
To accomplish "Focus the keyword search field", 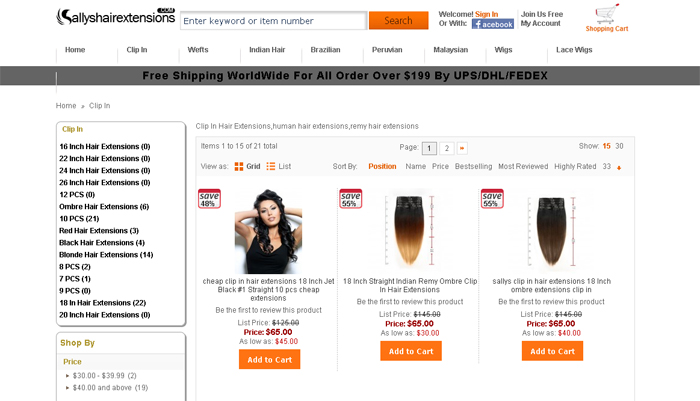I will (x=274, y=21).
